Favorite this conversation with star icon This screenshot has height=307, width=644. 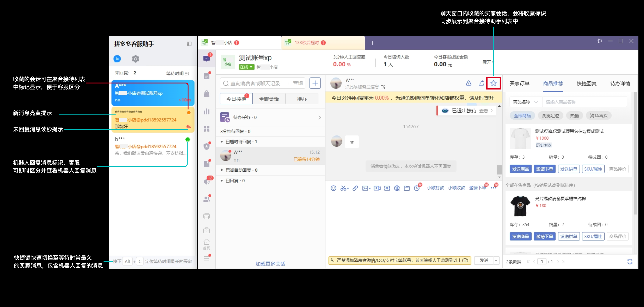[494, 83]
